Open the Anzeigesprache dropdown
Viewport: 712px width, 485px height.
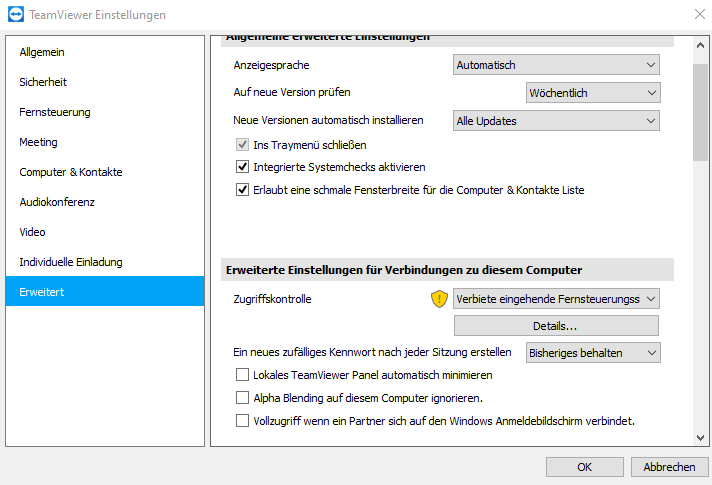[x=556, y=65]
